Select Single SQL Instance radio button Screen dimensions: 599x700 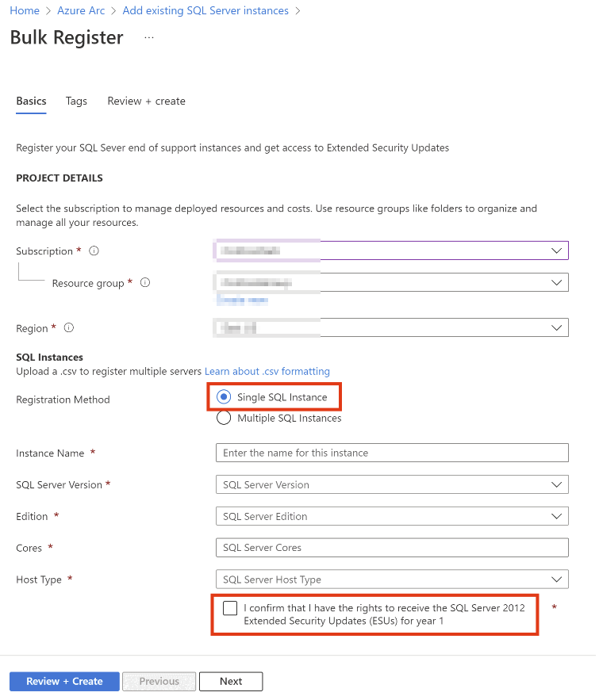225,398
